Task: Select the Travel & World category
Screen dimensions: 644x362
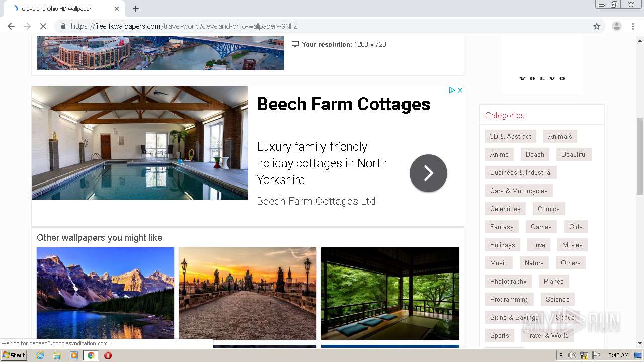Action: click(547, 335)
